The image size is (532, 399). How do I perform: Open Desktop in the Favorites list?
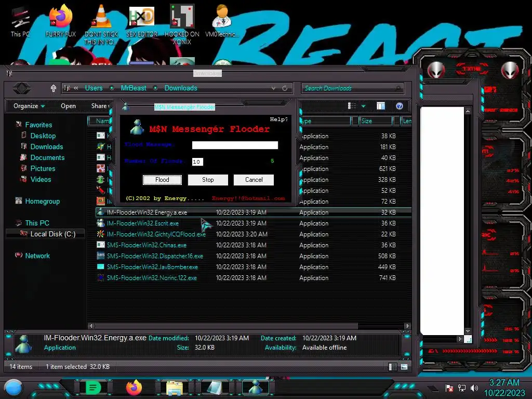point(43,136)
